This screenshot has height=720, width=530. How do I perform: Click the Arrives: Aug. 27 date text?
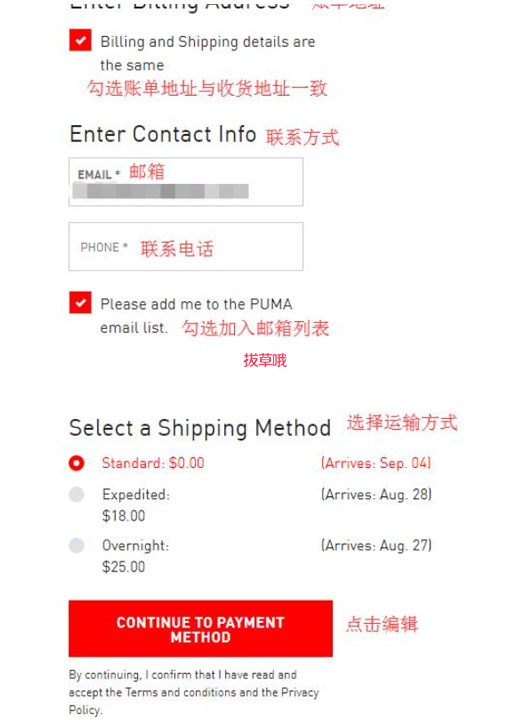coord(376,546)
